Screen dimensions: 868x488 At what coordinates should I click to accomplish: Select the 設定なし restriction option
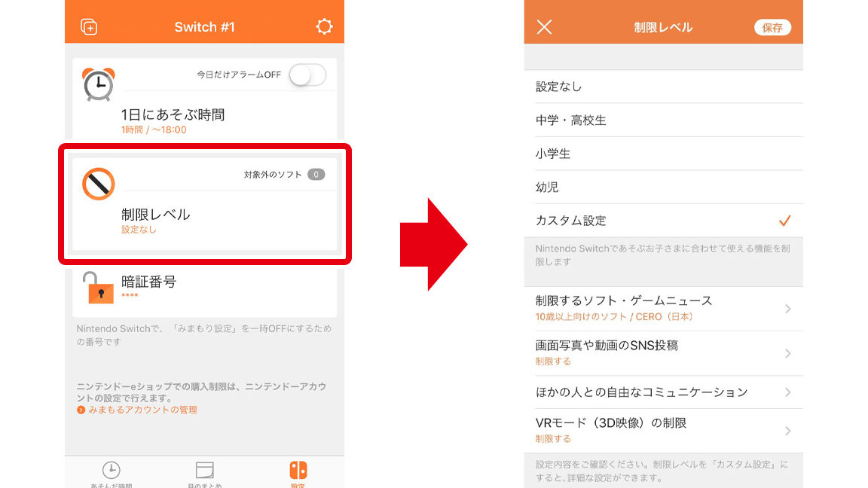click(x=663, y=87)
